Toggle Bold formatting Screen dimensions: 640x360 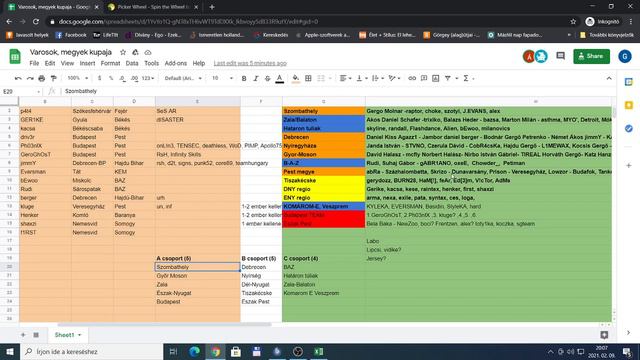(244, 78)
